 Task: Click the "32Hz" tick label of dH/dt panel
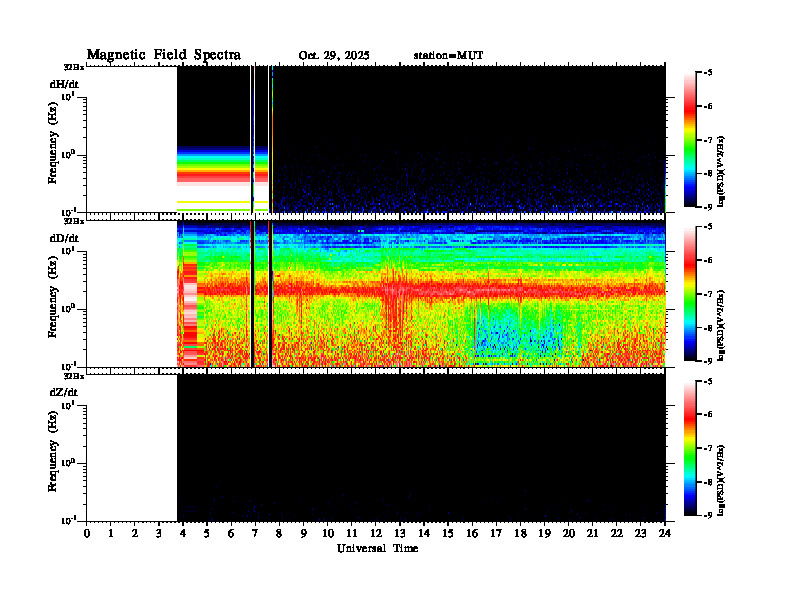coord(74,67)
